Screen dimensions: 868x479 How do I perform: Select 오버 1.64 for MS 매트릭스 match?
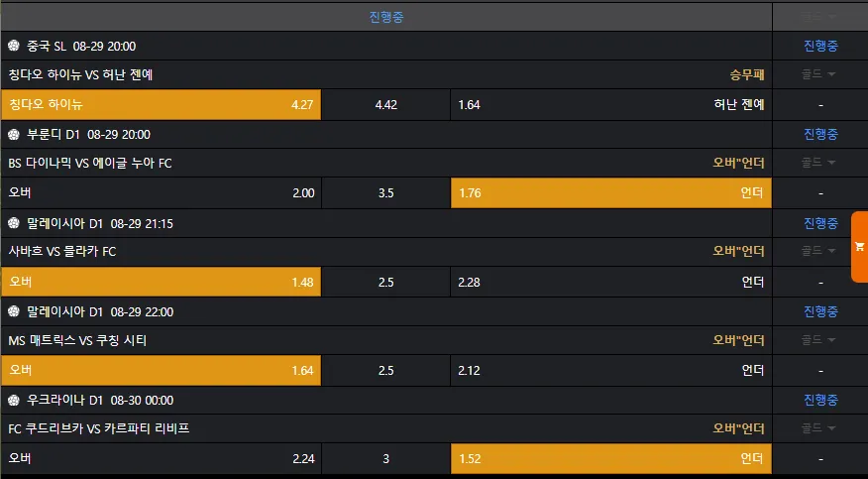click(x=161, y=370)
